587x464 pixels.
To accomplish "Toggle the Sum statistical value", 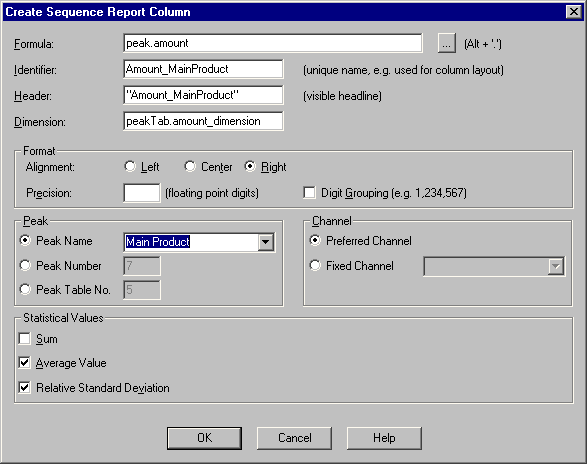I will point(25,339).
